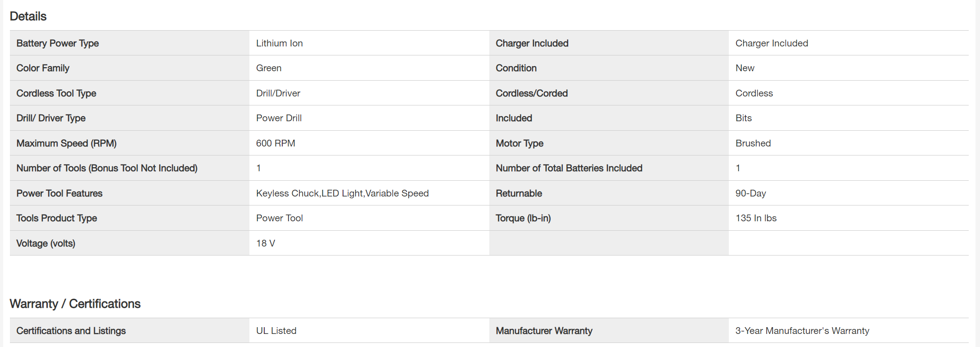Click the UL Listed certification value
Image resolution: width=980 pixels, height=347 pixels.
[276, 331]
